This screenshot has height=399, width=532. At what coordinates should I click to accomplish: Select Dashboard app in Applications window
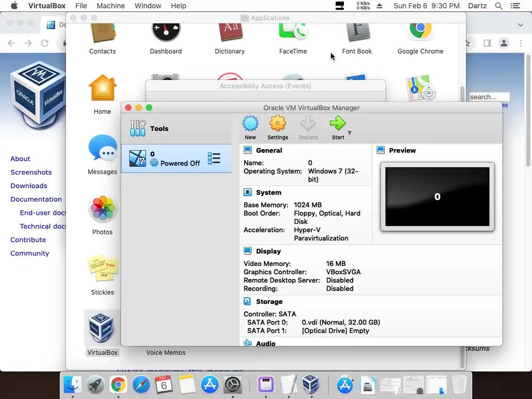tap(166, 39)
